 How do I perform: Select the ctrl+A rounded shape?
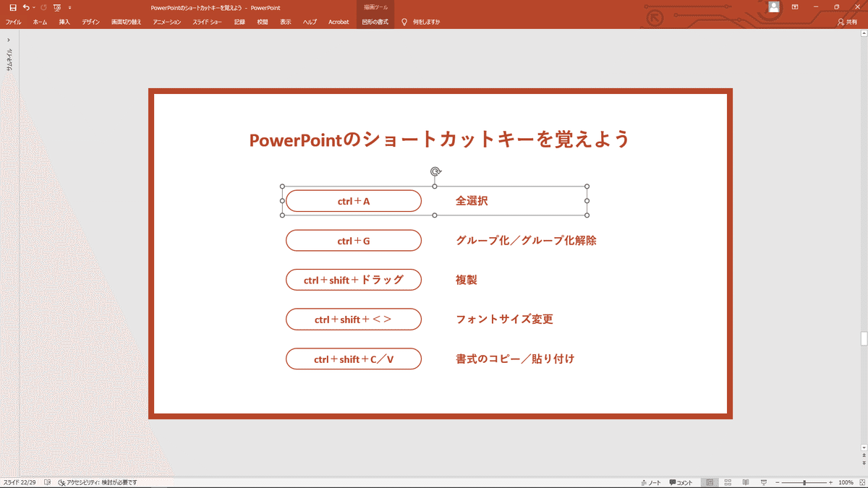tap(354, 201)
